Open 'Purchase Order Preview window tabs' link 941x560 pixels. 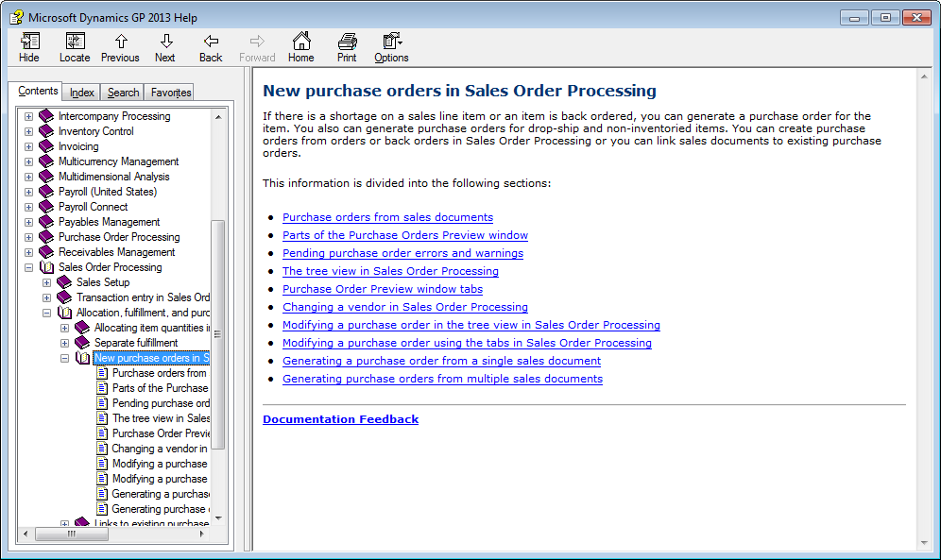(383, 289)
